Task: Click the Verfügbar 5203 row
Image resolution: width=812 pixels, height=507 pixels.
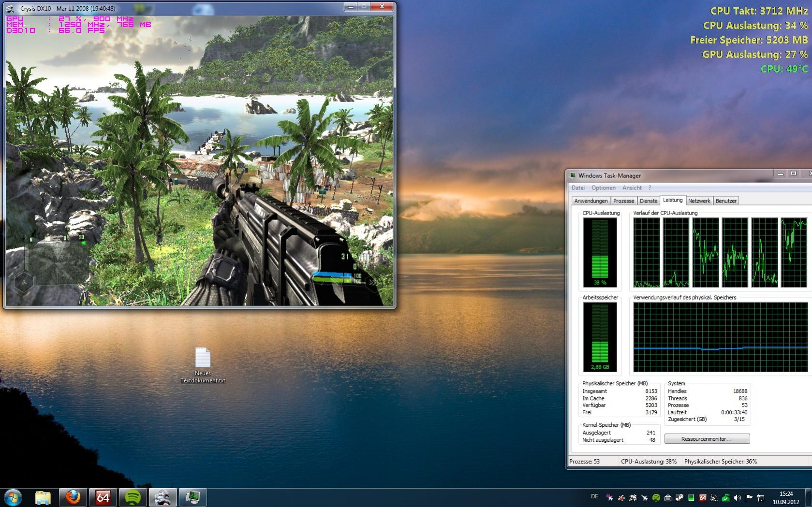Action: click(620, 405)
